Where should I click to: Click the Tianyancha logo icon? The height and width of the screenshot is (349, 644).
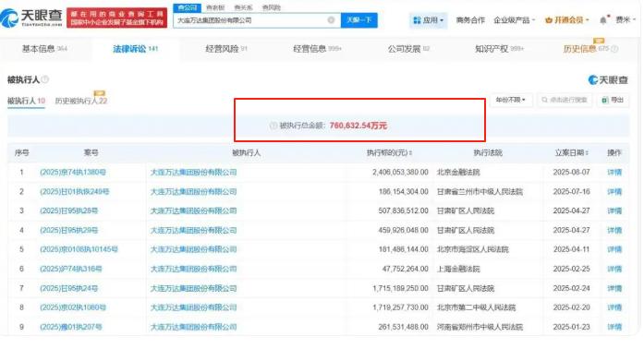click(x=9, y=18)
